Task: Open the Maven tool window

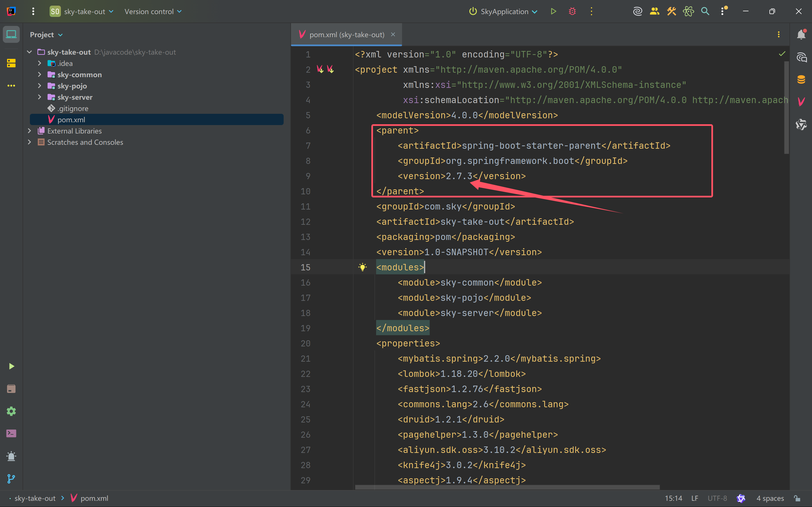Action: click(x=802, y=101)
